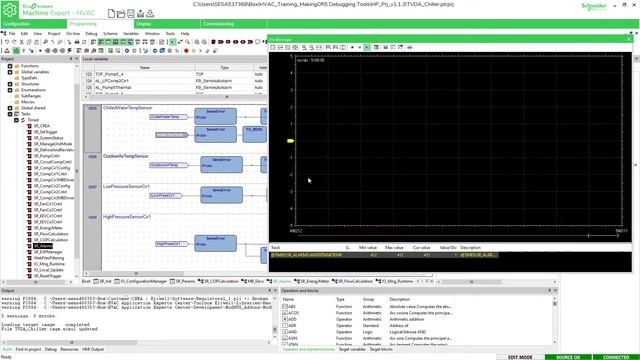
Task: Select the Find in project output tab
Action: pyautogui.click(x=28, y=349)
